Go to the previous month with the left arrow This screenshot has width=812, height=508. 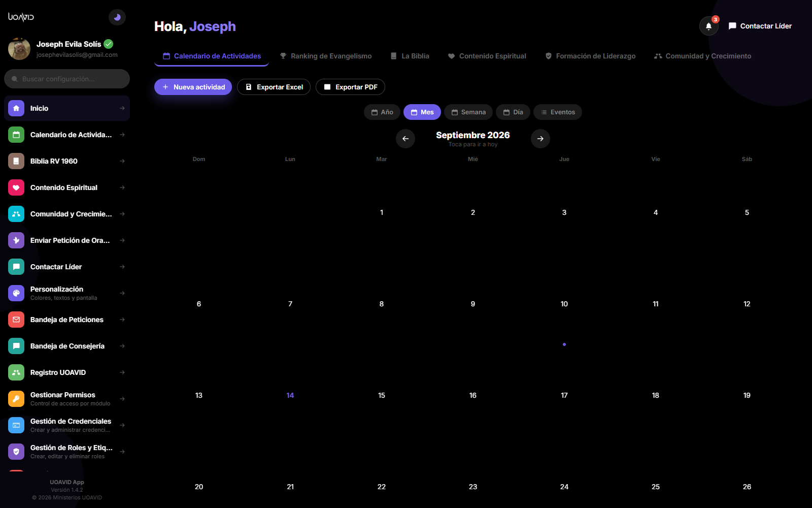tap(405, 139)
